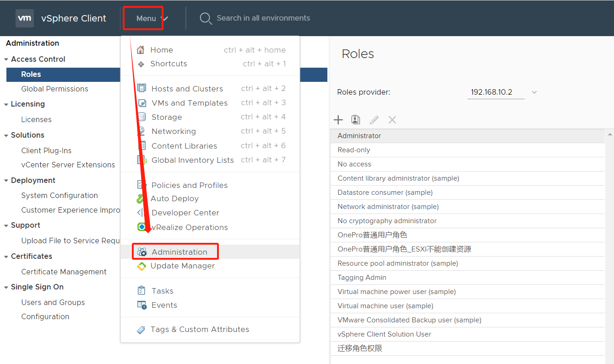The width and height of the screenshot is (614, 364).
Task: Collapse the Certificates section
Action: (6, 257)
